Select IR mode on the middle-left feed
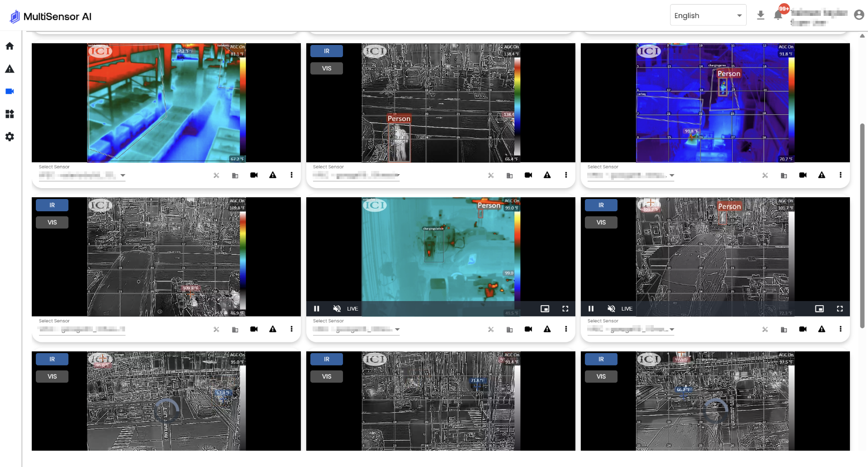This screenshot has height=467, width=868. (x=52, y=205)
